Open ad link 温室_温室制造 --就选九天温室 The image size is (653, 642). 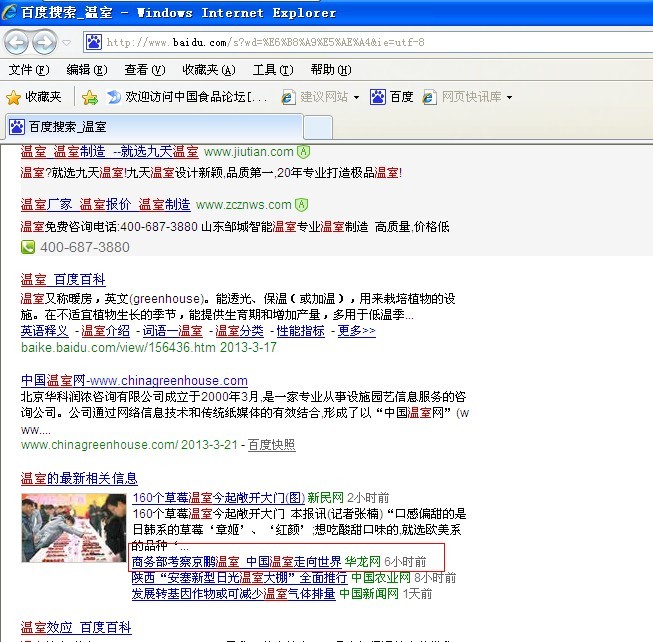pos(110,152)
